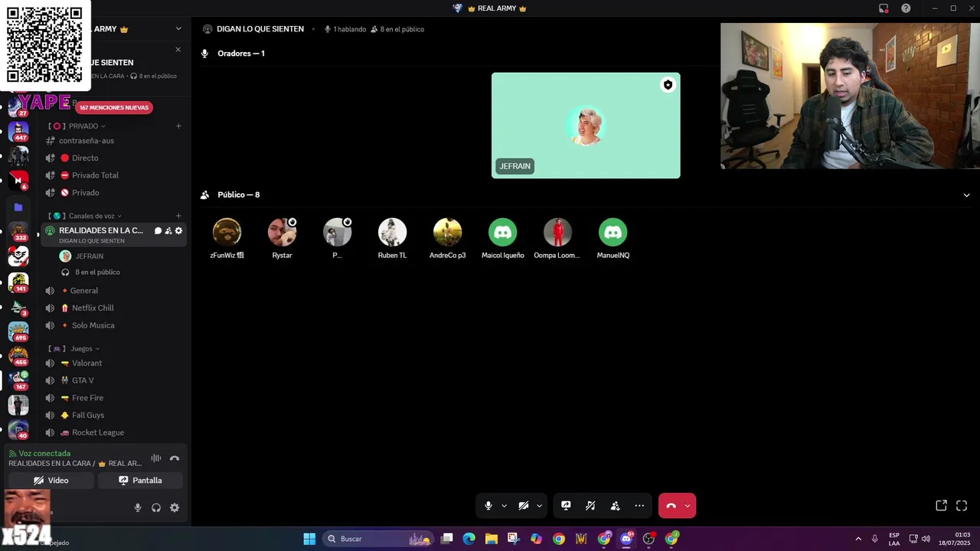Open OBS Studio in taskbar
Screen dimensions: 980x551
(x=649, y=539)
